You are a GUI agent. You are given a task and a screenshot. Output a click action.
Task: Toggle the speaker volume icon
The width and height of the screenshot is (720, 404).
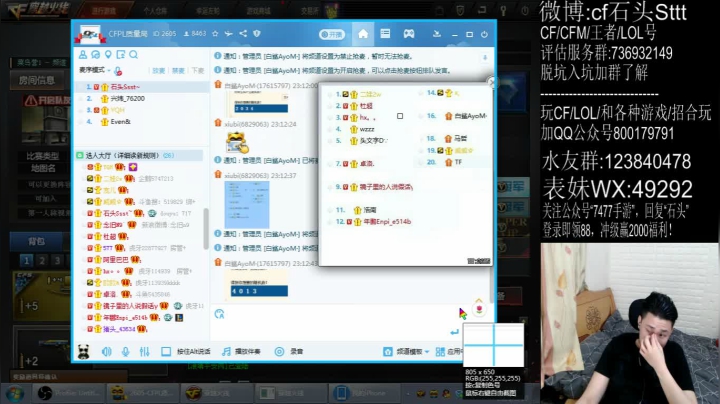tap(107, 352)
